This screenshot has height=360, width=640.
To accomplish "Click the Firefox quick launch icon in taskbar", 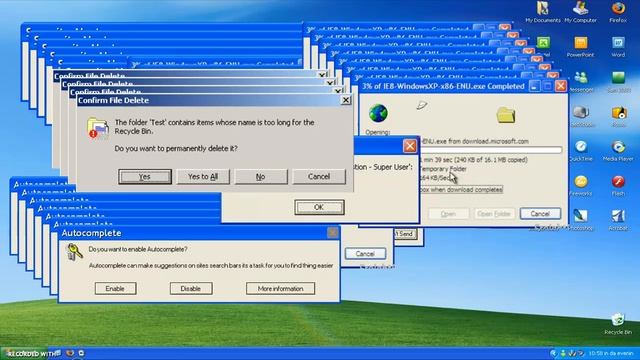I will click(x=70, y=353).
